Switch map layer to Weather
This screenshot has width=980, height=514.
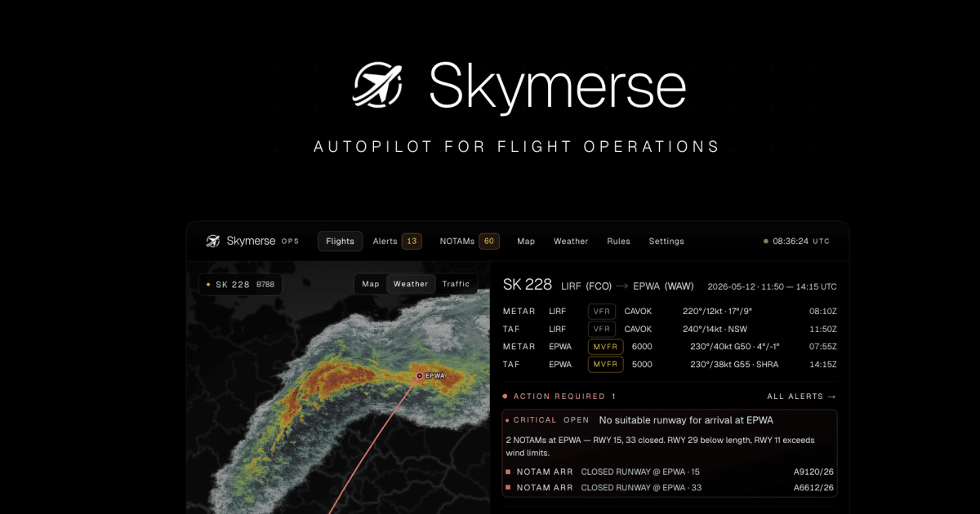411,284
